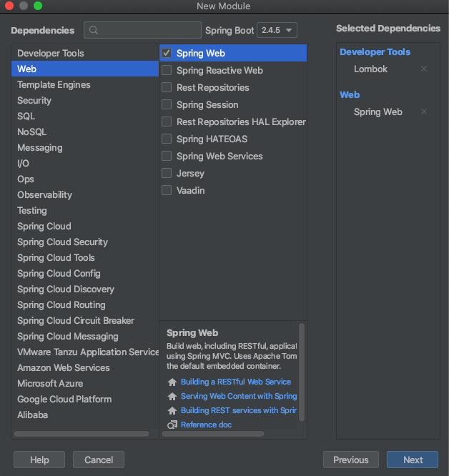Click Web heading in Selected Dependencies
Image resolution: width=449 pixels, height=476 pixels.
pyautogui.click(x=350, y=95)
